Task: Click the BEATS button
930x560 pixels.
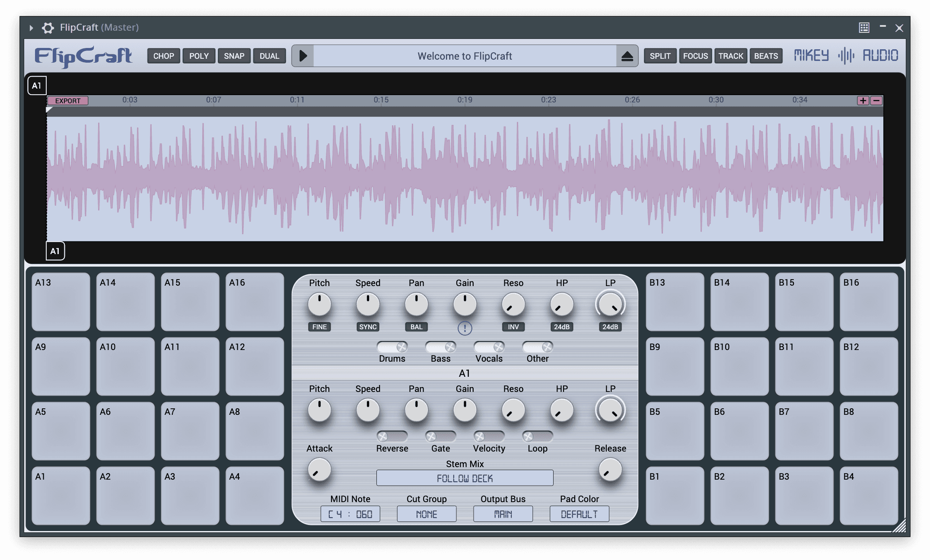Action: [766, 56]
